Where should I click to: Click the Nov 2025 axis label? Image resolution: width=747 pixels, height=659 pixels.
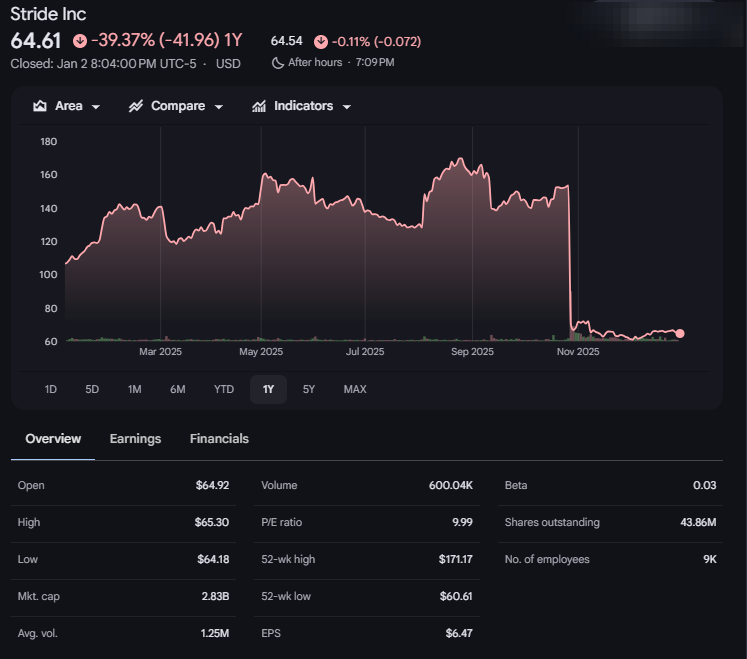point(578,352)
